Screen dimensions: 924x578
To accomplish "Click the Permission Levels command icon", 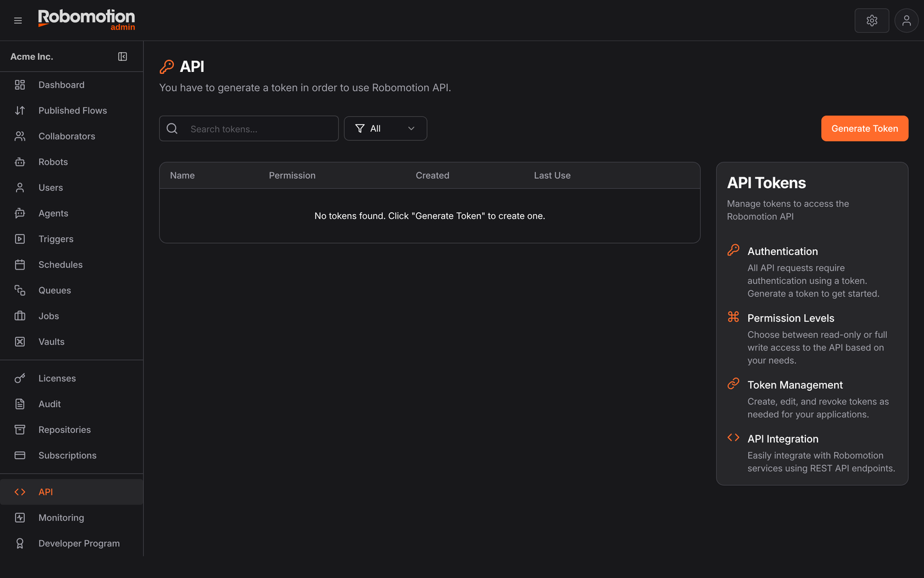I will (x=733, y=317).
